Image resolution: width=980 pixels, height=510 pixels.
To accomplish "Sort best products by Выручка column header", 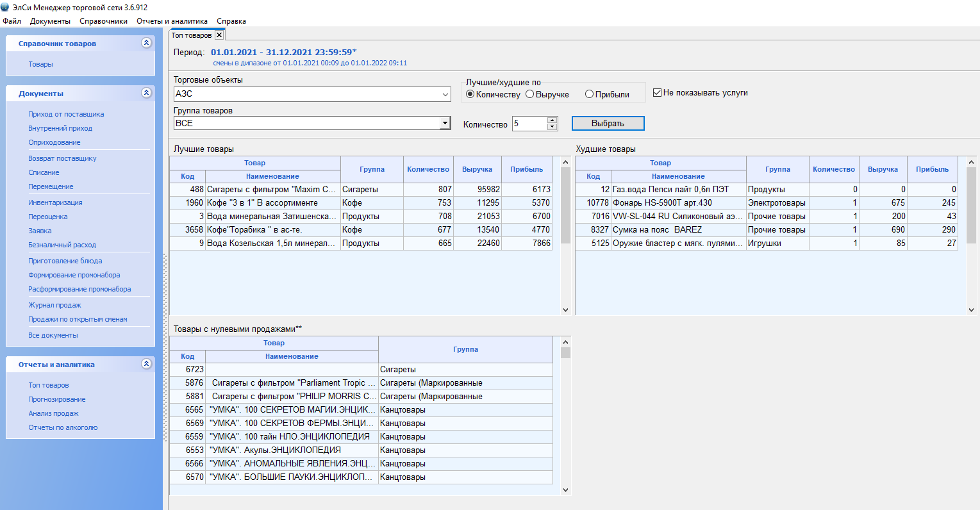I will [x=477, y=170].
